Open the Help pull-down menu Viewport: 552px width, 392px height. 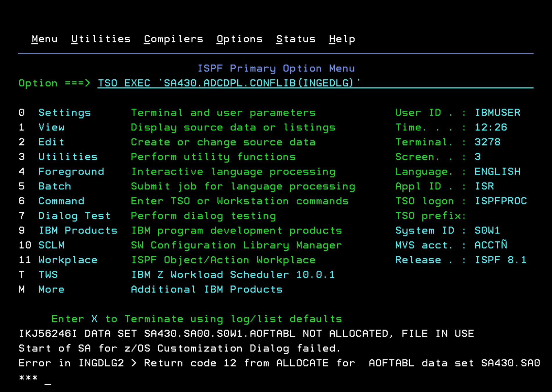[x=342, y=39]
